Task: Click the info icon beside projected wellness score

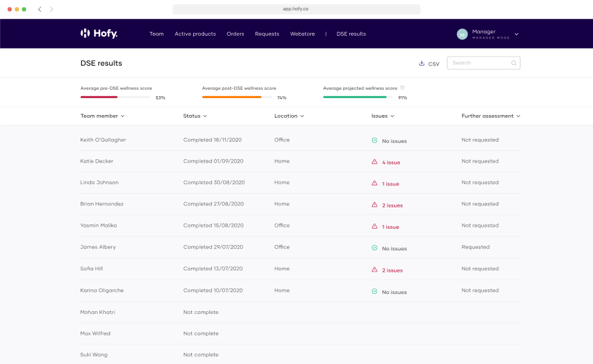Action: click(x=402, y=88)
